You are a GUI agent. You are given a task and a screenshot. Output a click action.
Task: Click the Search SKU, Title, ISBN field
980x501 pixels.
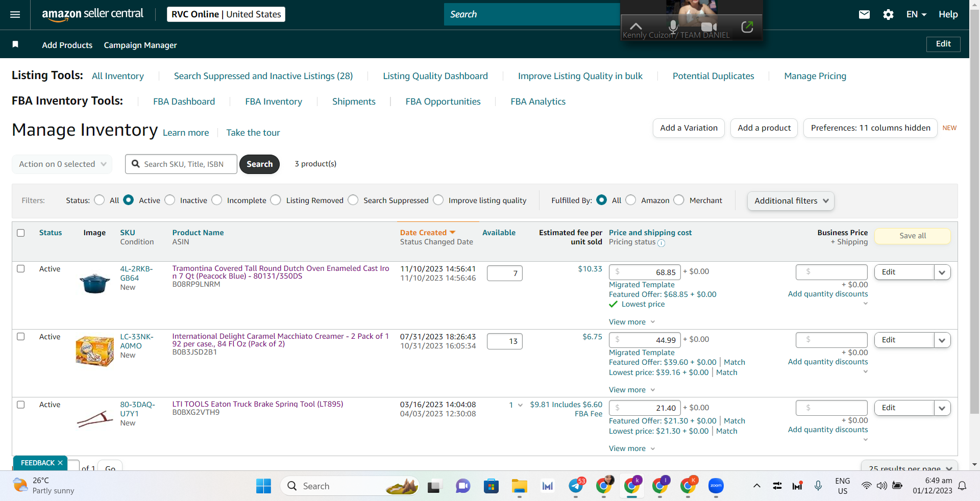pyautogui.click(x=181, y=164)
